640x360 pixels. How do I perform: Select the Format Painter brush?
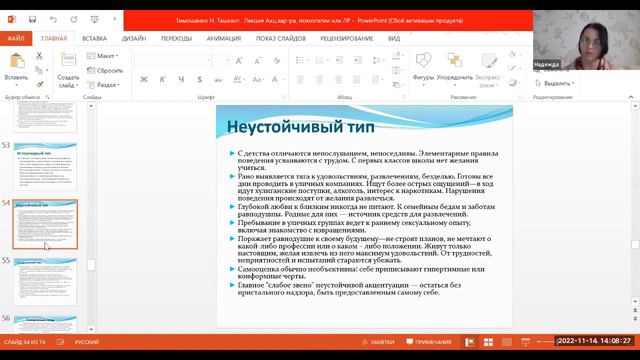click(x=40, y=84)
